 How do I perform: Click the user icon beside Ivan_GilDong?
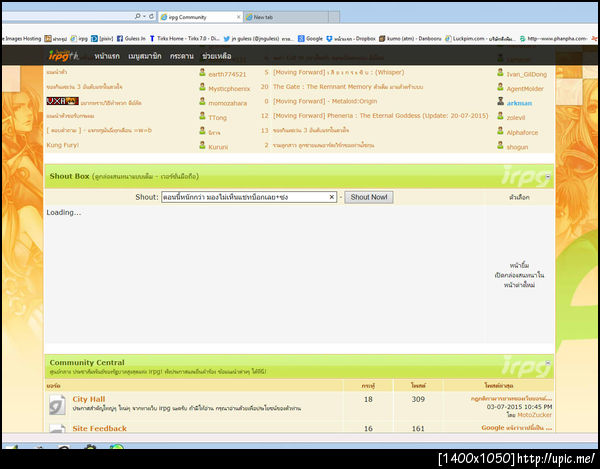point(500,72)
